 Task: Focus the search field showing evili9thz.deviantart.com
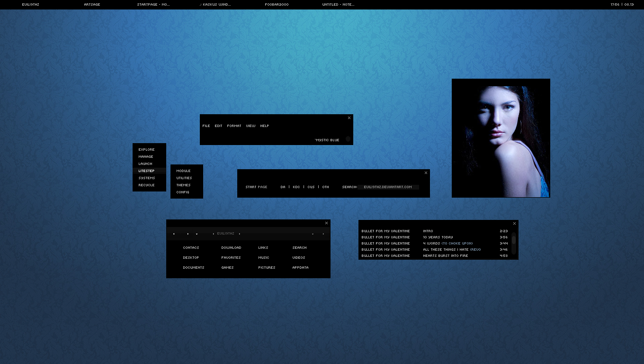[388, 187]
